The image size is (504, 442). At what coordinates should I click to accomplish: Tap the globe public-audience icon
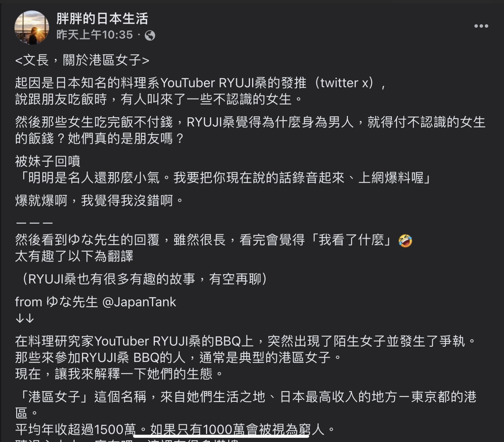click(150, 35)
